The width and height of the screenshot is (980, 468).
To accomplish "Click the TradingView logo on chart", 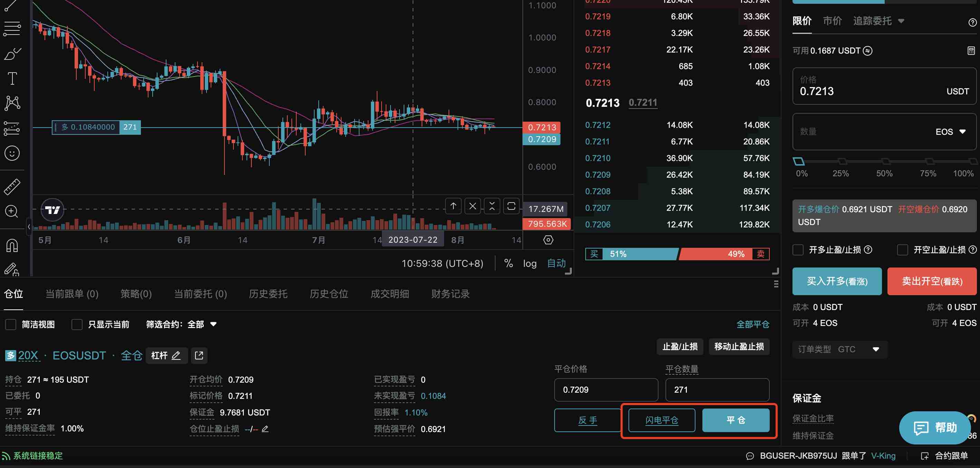I will tap(52, 209).
